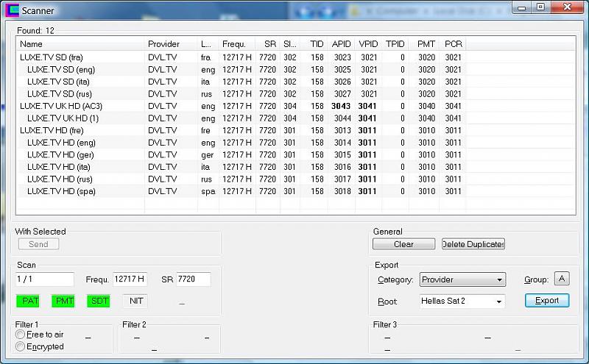Click language code fre in the list
Screen dimensions: 589x364
point(205,131)
